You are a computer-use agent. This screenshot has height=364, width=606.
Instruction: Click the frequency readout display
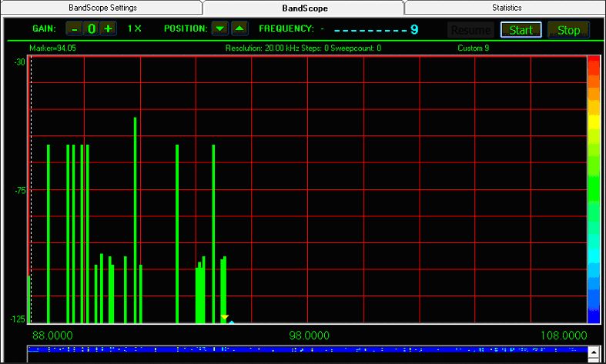point(376,29)
